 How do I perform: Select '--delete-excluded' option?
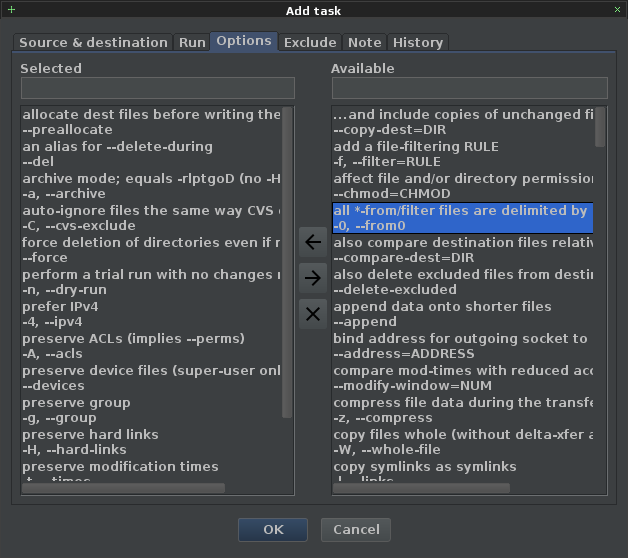[463, 282]
